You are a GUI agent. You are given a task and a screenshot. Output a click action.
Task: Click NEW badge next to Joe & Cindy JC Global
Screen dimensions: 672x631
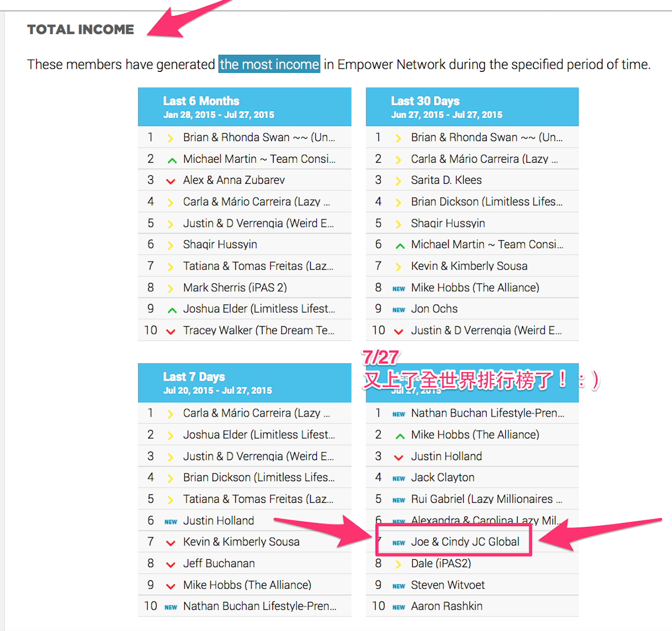pyautogui.click(x=399, y=543)
